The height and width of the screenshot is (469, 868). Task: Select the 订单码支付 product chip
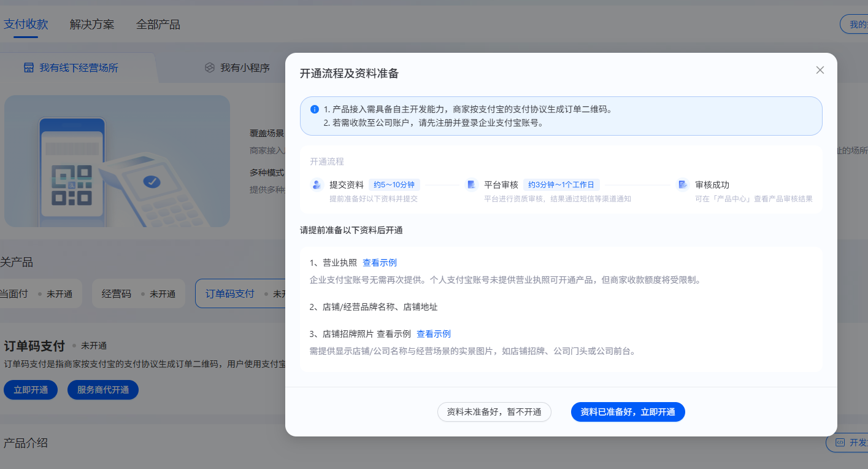[x=241, y=293]
